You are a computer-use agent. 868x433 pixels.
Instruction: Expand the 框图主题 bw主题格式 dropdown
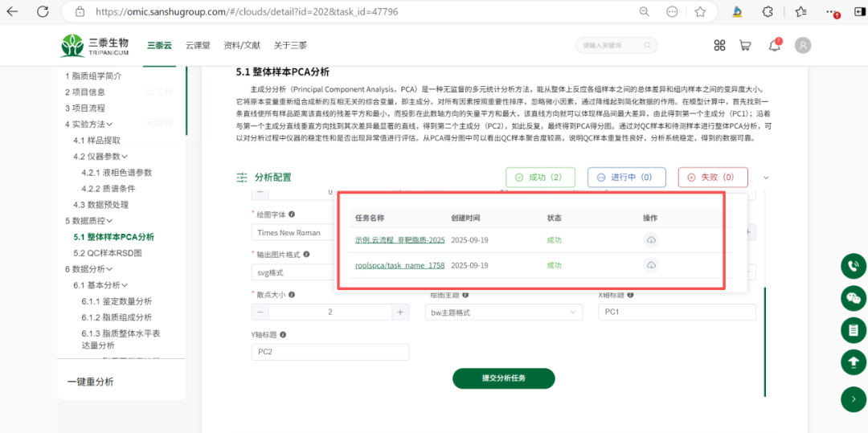pyautogui.click(x=506, y=312)
